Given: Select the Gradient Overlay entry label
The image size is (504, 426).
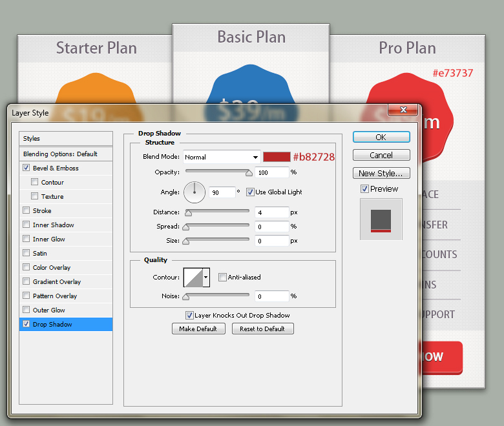Looking at the screenshot, I should pos(57,281).
